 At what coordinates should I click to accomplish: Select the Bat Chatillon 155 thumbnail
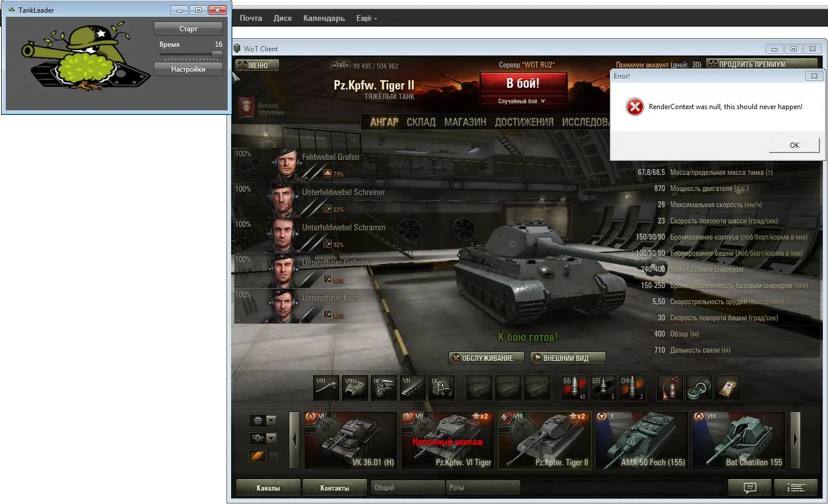pos(739,440)
